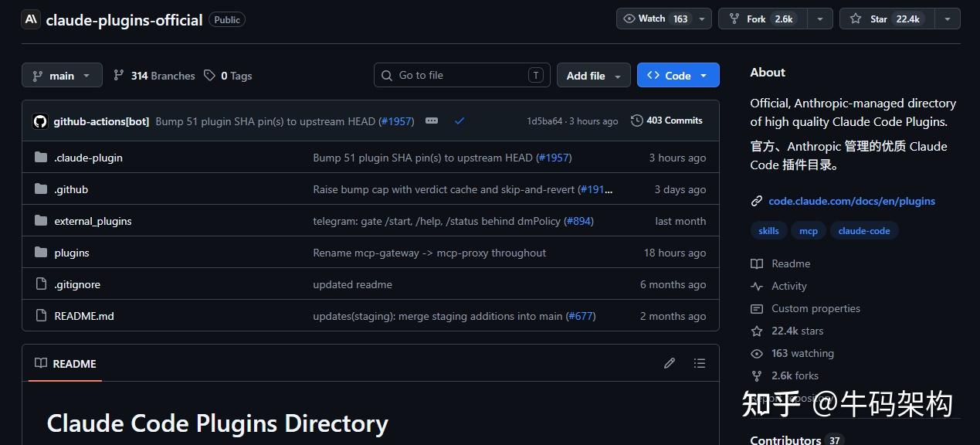Open the 'Raise bump cap with verdict cache' commit
The height and width of the screenshot is (445, 980).
coord(445,189)
